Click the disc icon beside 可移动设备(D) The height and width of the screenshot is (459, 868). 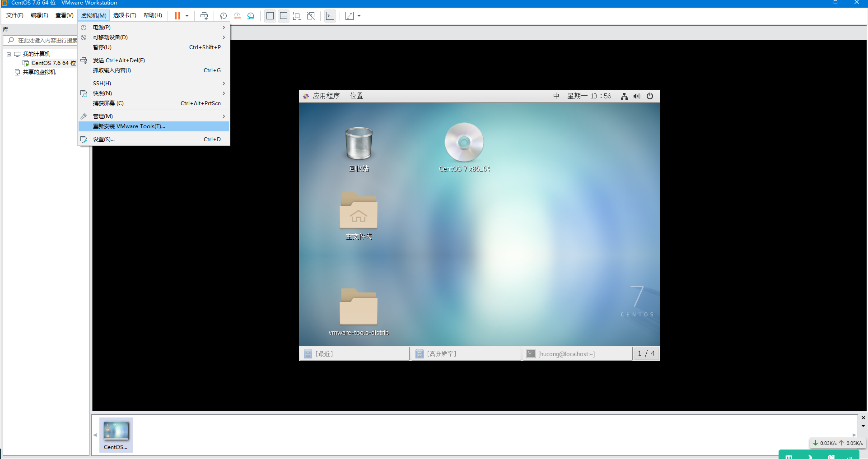[84, 37]
